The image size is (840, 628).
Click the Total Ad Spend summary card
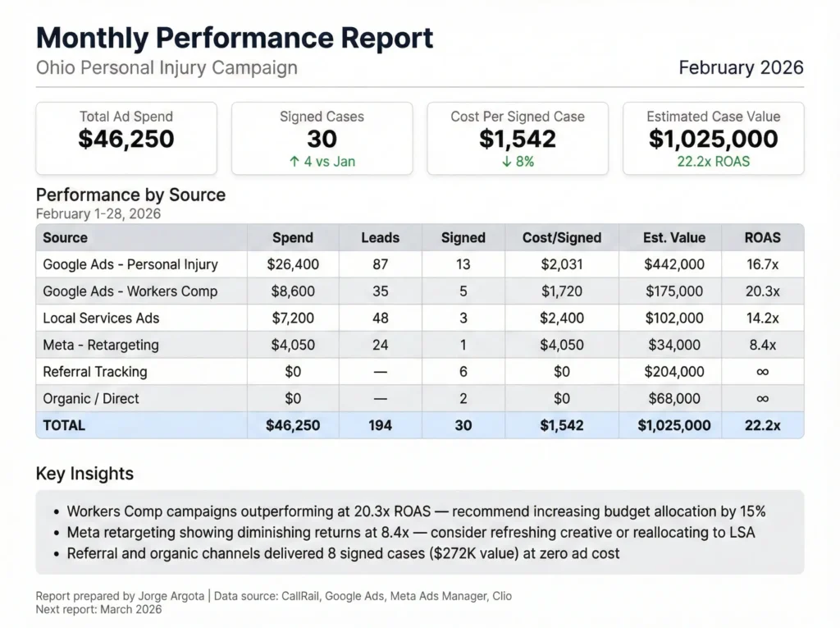point(126,138)
